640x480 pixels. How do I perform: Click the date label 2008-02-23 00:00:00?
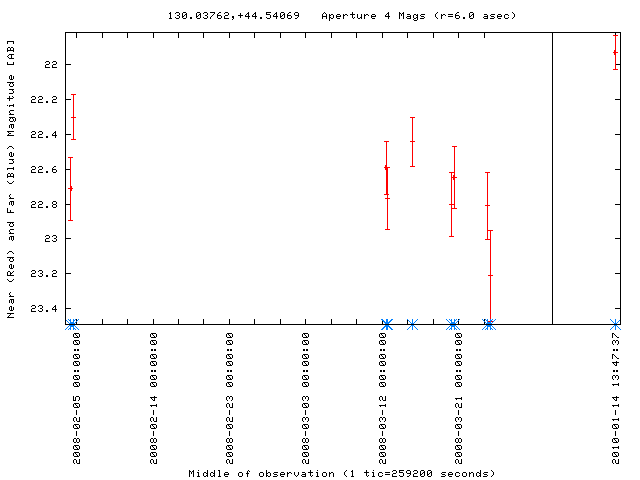[230, 398]
